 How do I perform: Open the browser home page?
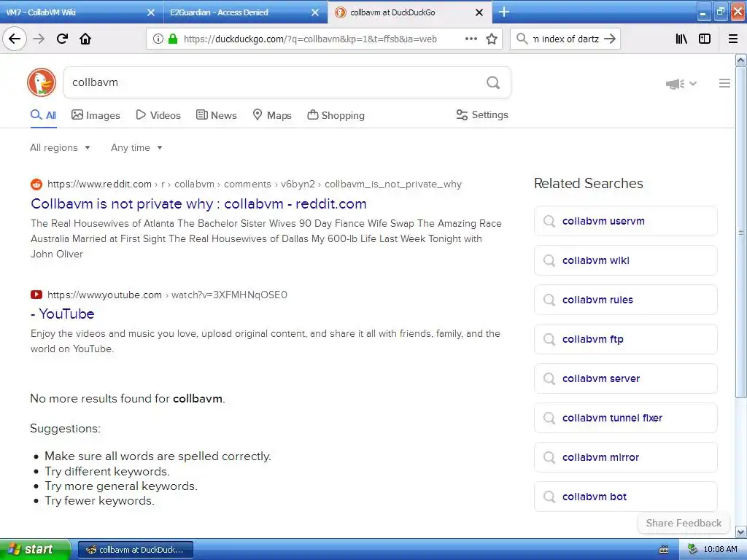click(x=85, y=39)
